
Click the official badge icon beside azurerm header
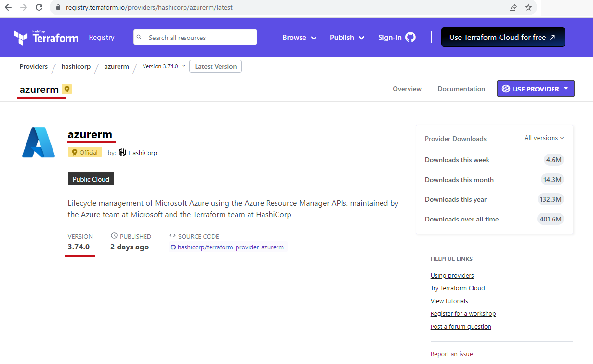point(66,89)
